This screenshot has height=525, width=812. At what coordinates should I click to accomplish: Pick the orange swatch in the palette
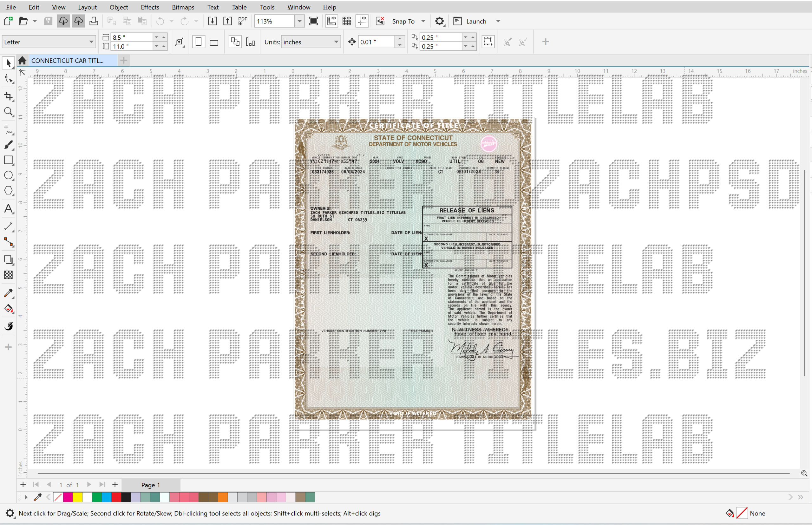tap(223, 497)
